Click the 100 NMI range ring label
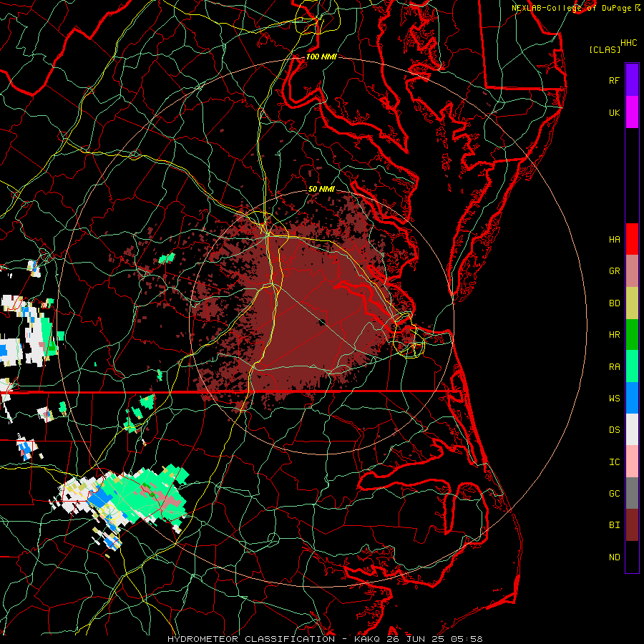Image resolution: width=644 pixels, height=644 pixels. coord(321,57)
